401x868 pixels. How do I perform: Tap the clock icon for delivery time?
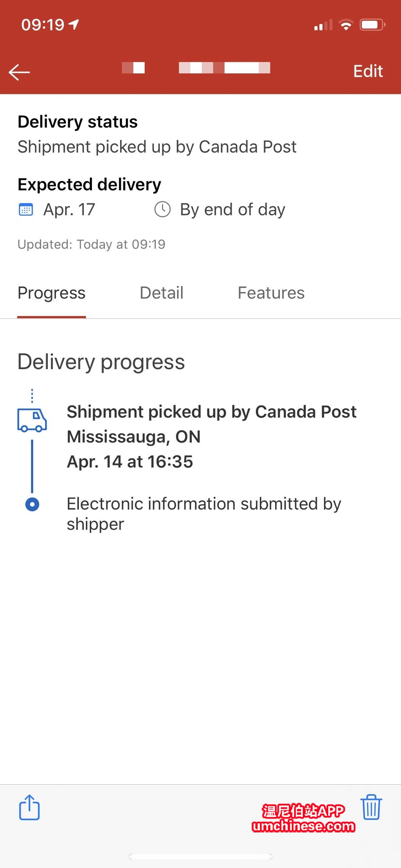point(163,210)
